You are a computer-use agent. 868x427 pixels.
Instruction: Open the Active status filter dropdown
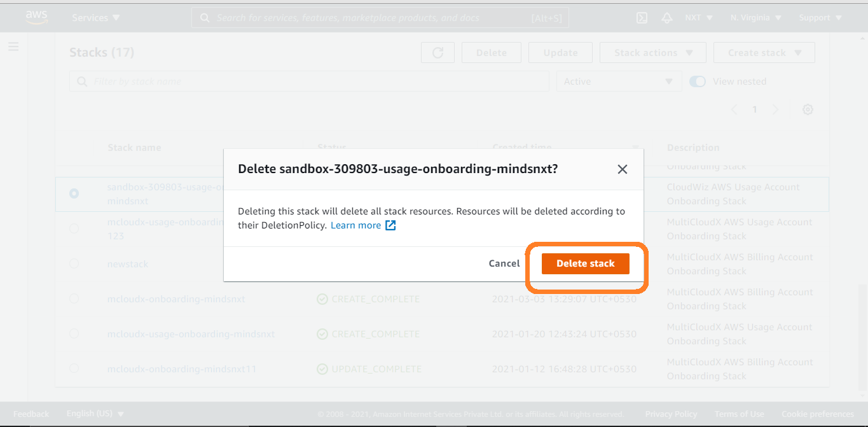[618, 81]
